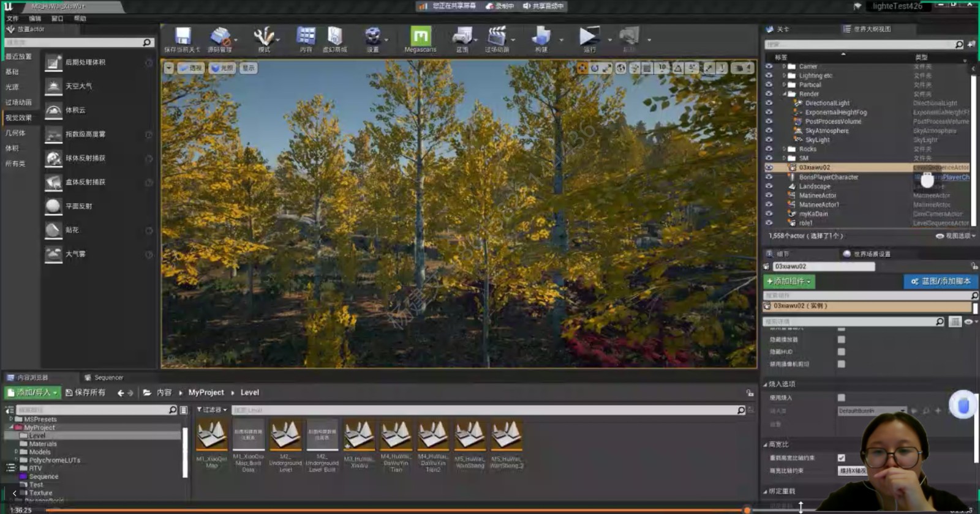Viewport: 980px width, 514px height.
Task: Toggle the Hide HUD checkbox
Action: [841, 352]
